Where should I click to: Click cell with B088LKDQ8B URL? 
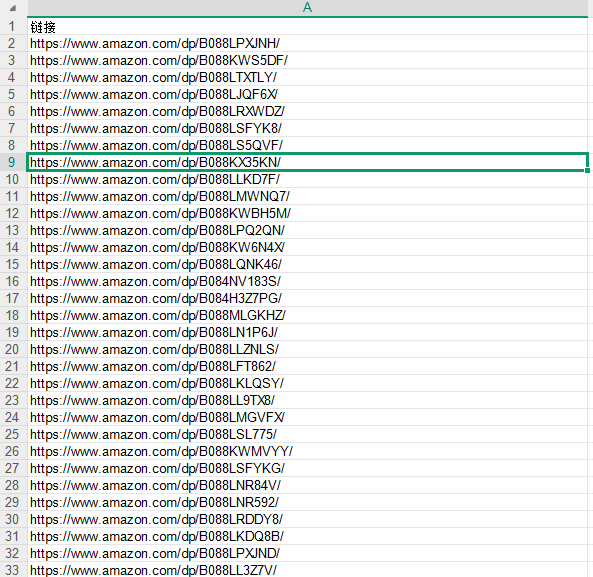(x=307, y=536)
